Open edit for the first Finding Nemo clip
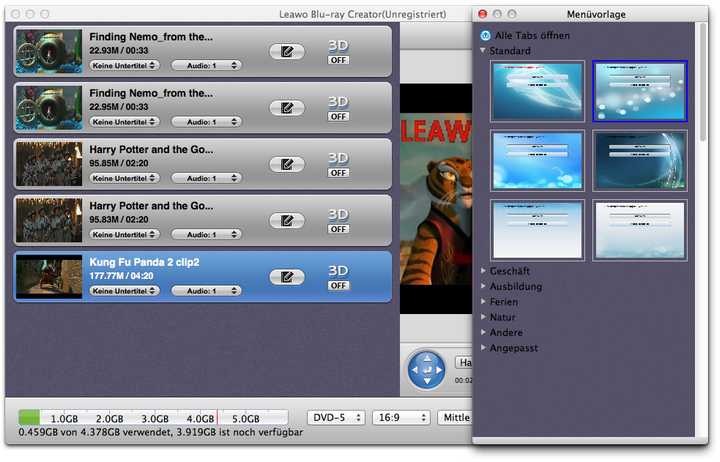 coord(287,51)
